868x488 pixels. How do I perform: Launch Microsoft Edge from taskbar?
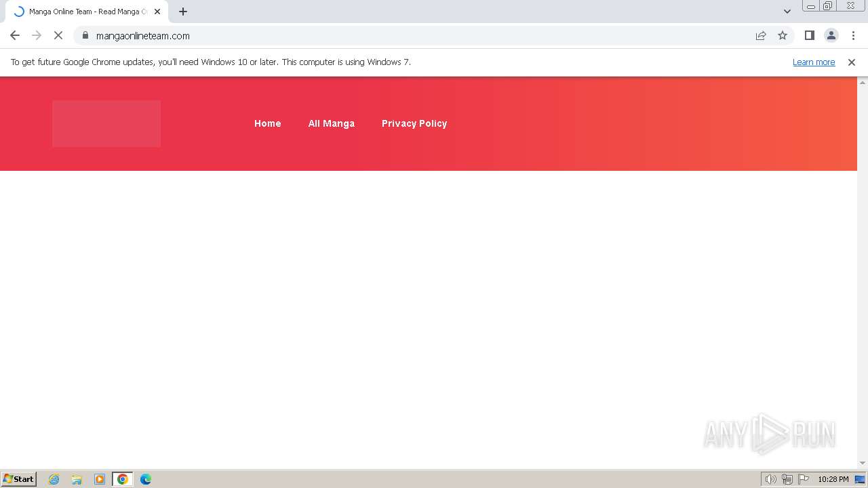coord(146,479)
